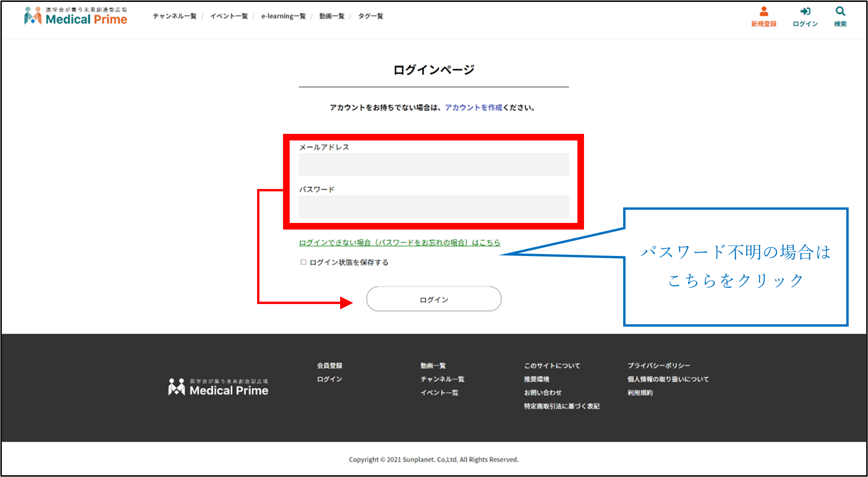Open footer ログイン link
868x477 pixels.
(329, 379)
